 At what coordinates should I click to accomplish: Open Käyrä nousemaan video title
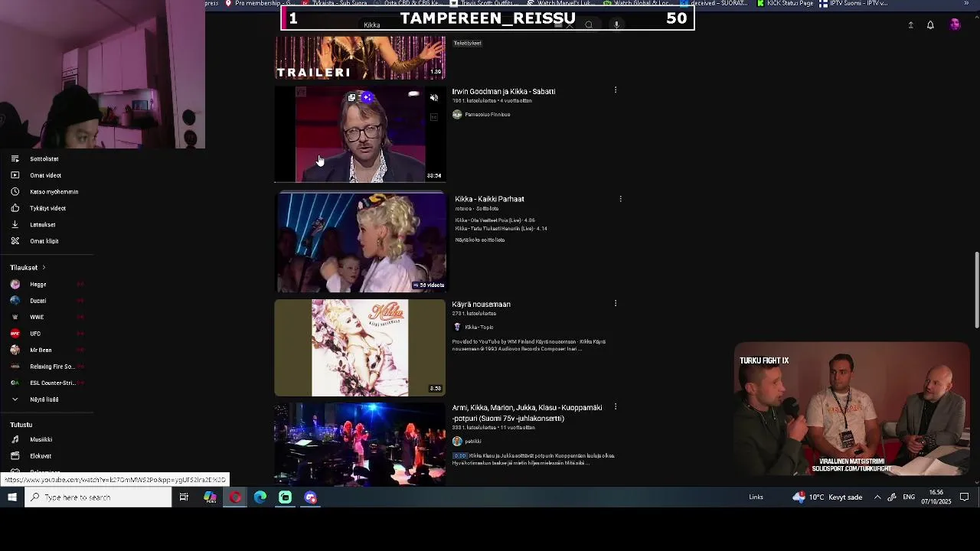tap(481, 305)
